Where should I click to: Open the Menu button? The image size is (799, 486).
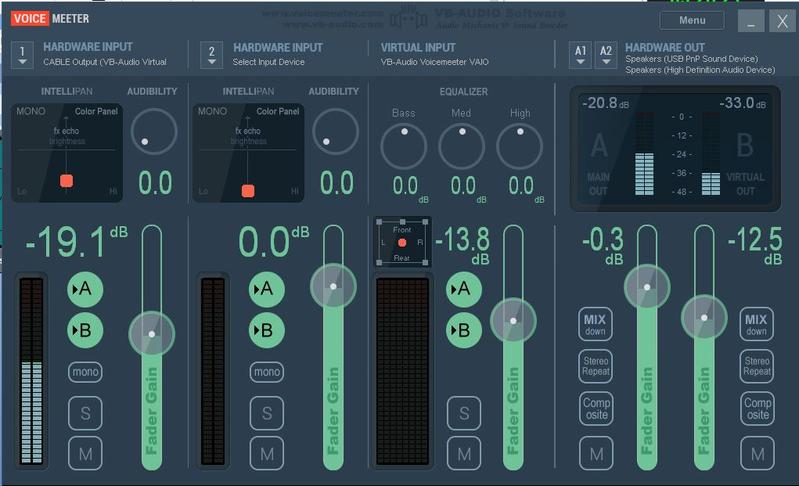(x=691, y=20)
